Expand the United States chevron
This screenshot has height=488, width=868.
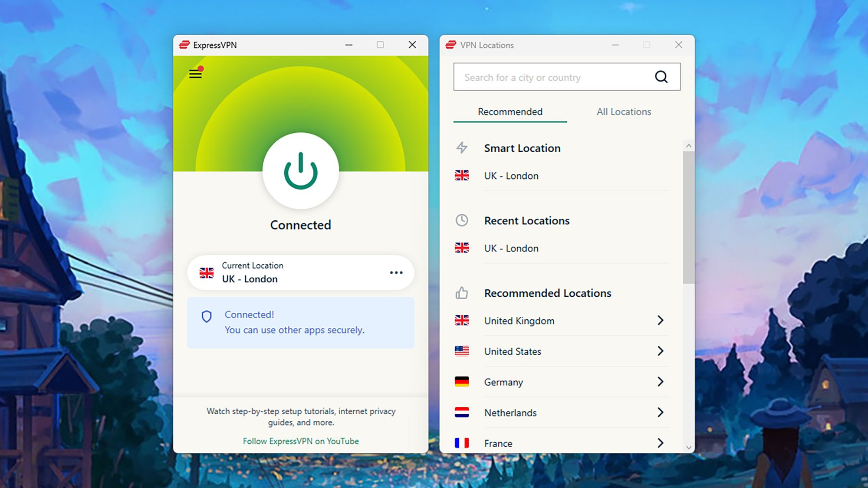point(660,351)
